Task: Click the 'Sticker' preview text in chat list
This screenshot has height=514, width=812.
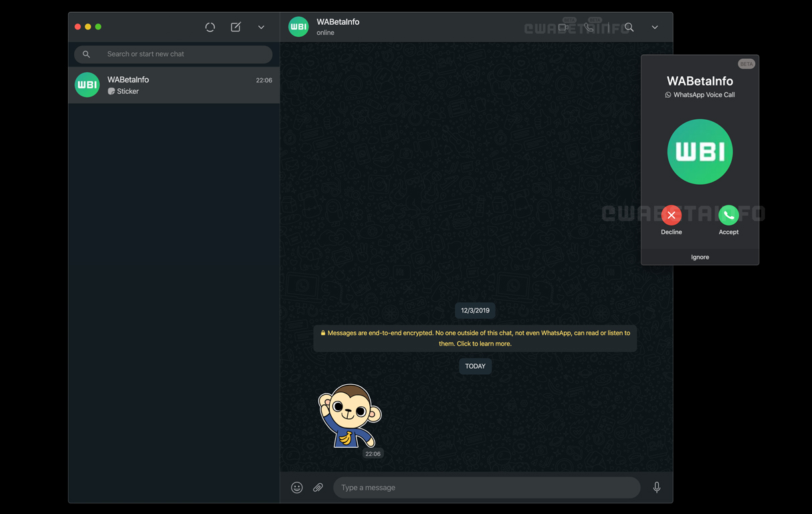Action: (x=128, y=91)
